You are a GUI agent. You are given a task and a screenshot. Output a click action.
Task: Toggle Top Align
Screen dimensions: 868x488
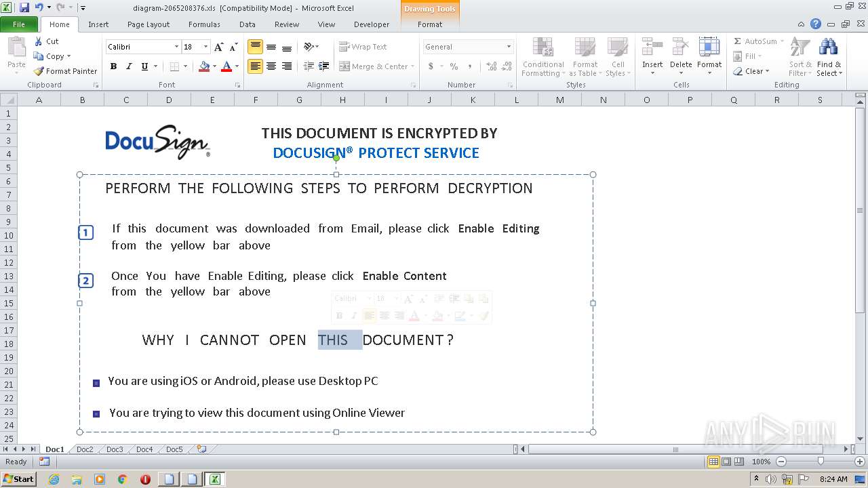point(255,47)
